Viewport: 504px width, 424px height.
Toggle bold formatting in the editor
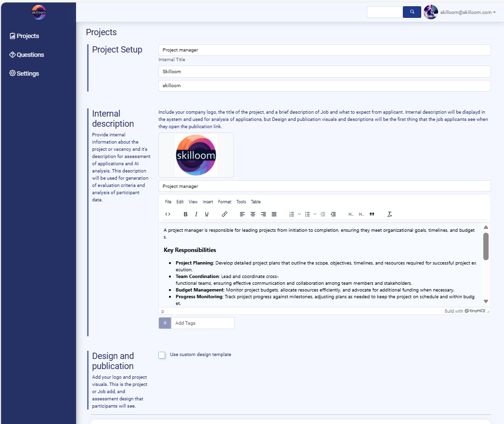pos(186,214)
